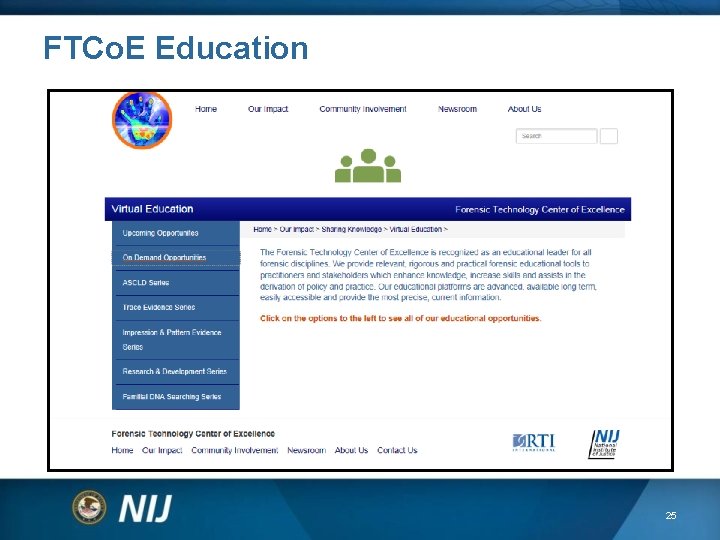Open Home in top navigation
Screen dimensions: 720x540
206,109
